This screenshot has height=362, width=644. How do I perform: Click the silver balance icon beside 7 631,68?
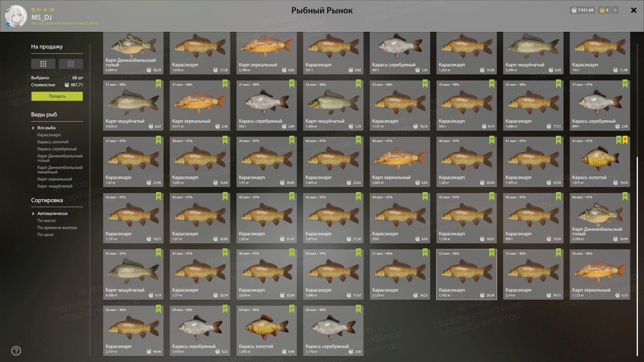tap(575, 10)
